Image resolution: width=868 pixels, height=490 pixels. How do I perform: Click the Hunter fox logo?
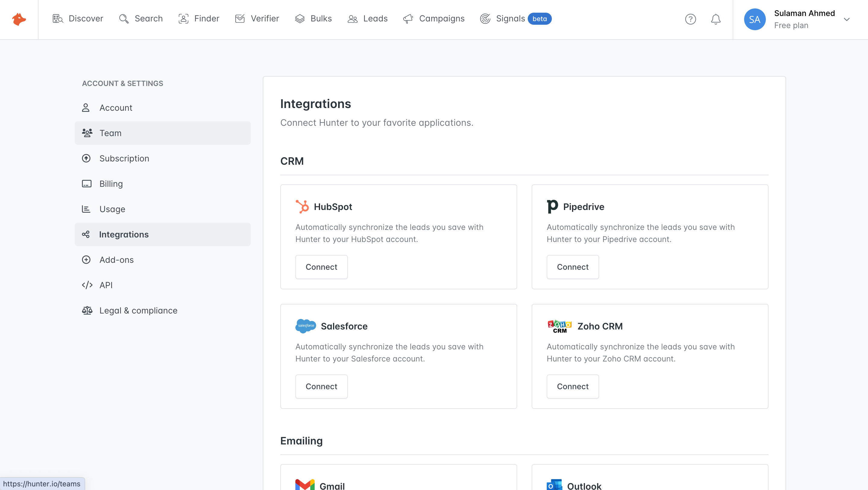click(19, 19)
